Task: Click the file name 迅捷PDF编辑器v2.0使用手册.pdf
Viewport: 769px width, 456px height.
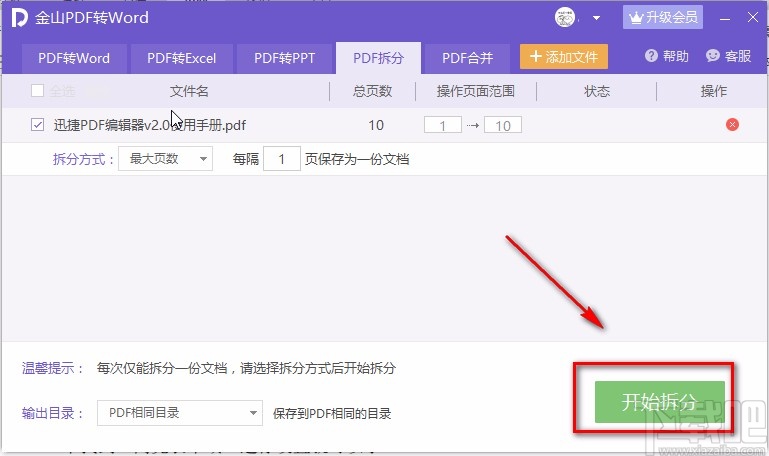Action: (x=150, y=125)
